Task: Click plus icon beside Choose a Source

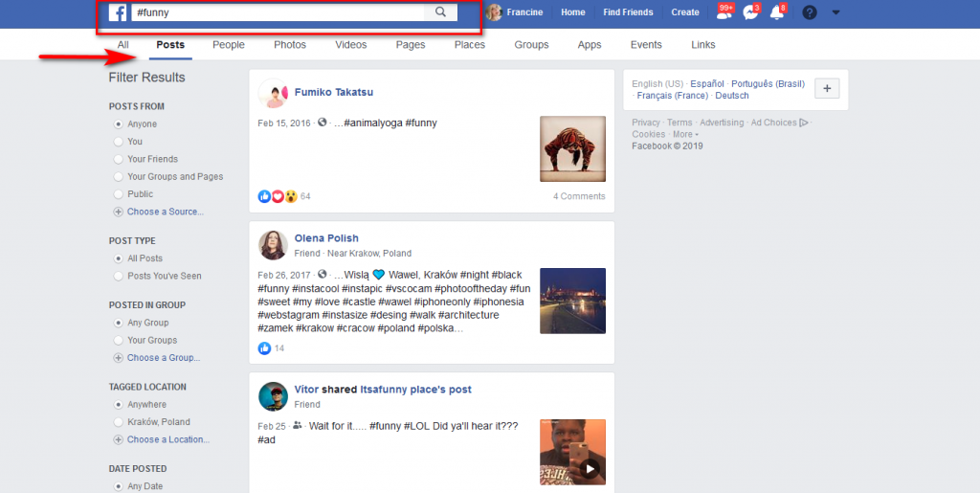Action: pos(118,212)
